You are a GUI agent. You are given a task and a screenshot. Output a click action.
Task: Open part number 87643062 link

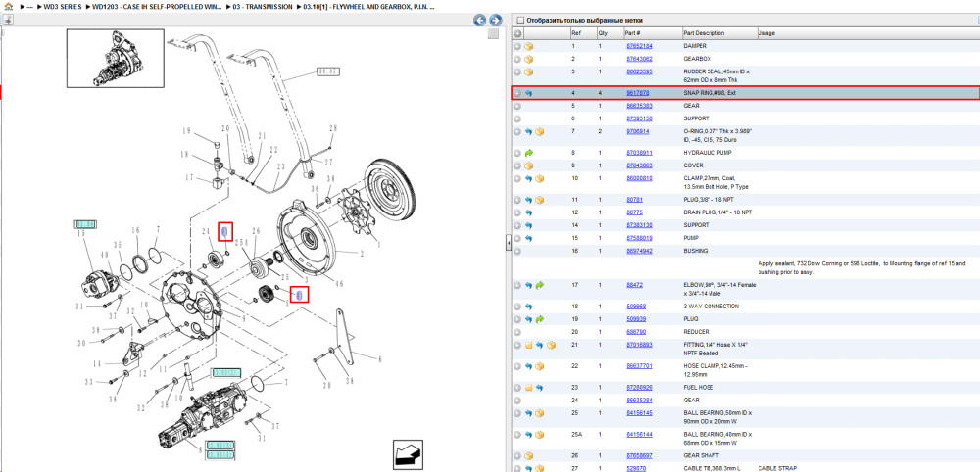[x=639, y=59]
